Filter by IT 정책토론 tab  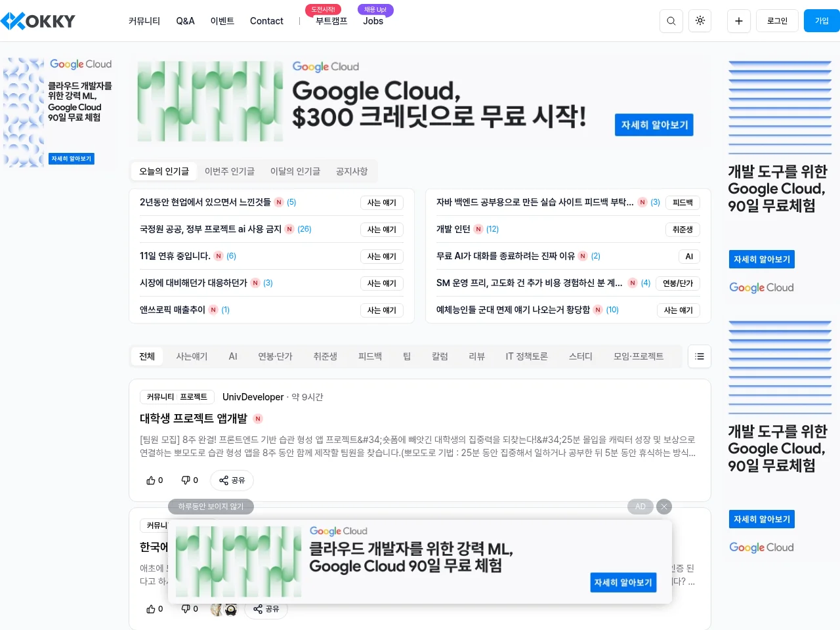pyautogui.click(x=526, y=356)
